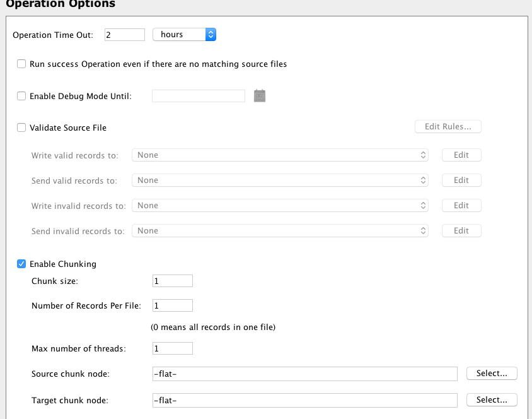Enable Run success Operation checkbox
Screen dimensions: 532x419
tap(21, 64)
